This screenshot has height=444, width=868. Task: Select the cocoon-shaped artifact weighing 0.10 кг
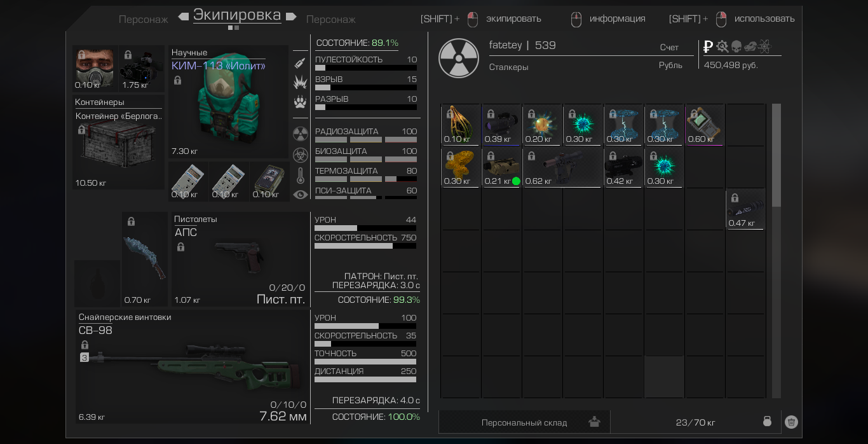(x=461, y=125)
